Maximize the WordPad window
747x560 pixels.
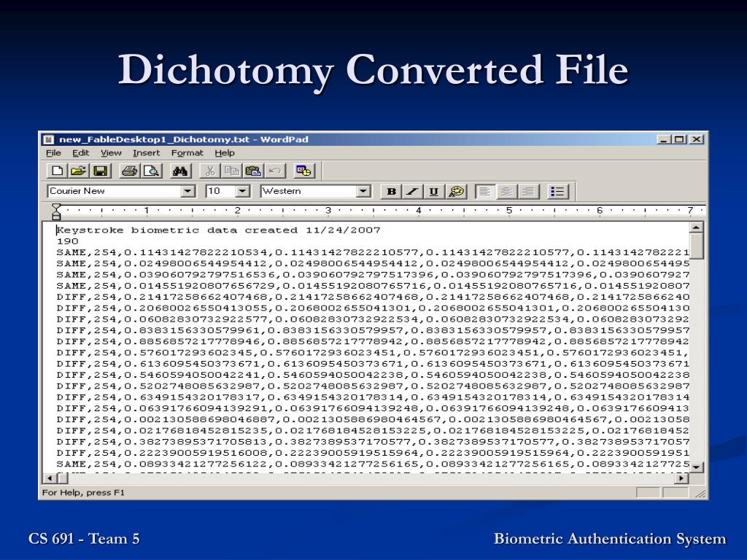(679, 139)
